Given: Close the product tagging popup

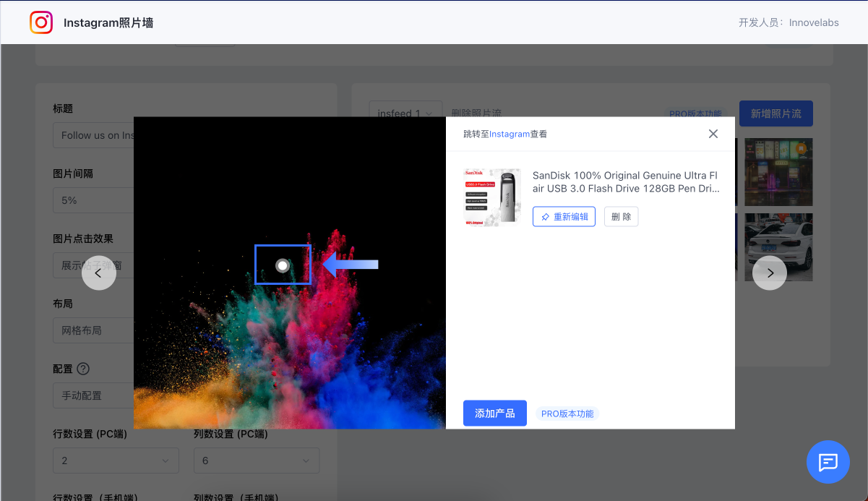Looking at the screenshot, I should 713,134.
